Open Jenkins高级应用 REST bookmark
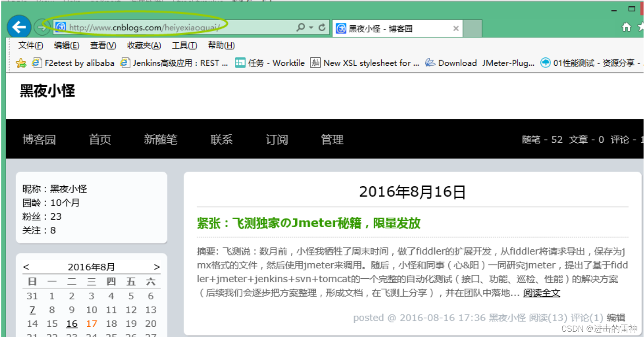The height and width of the screenshot is (337, 644). click(174, 63)
